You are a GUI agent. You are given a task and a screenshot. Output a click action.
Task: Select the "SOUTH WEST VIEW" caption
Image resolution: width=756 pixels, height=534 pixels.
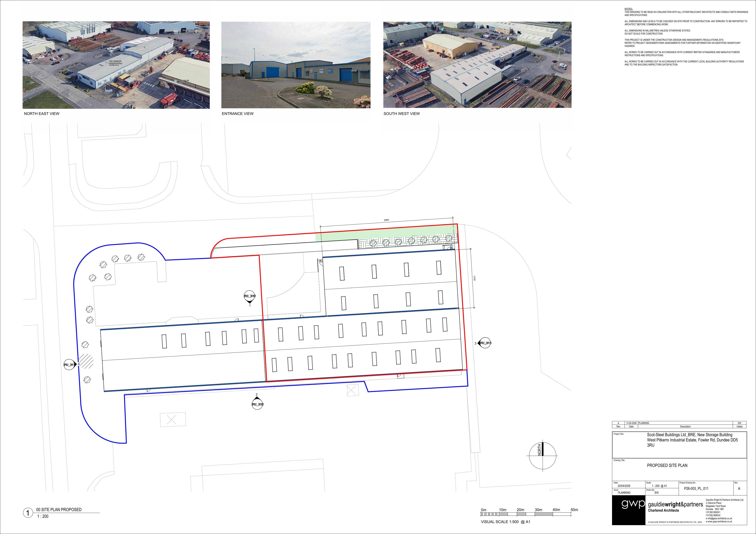coord(401,114)
